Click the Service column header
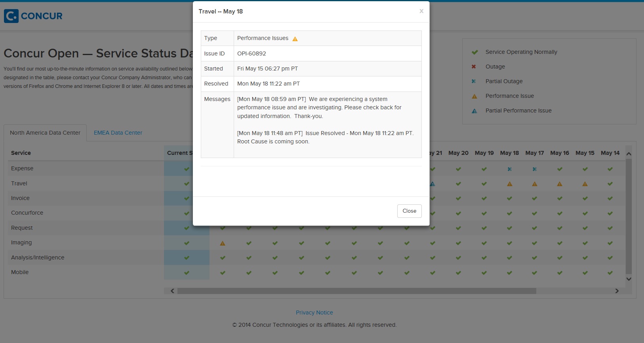Screen dimensions: 644x343 coord(21,153)
